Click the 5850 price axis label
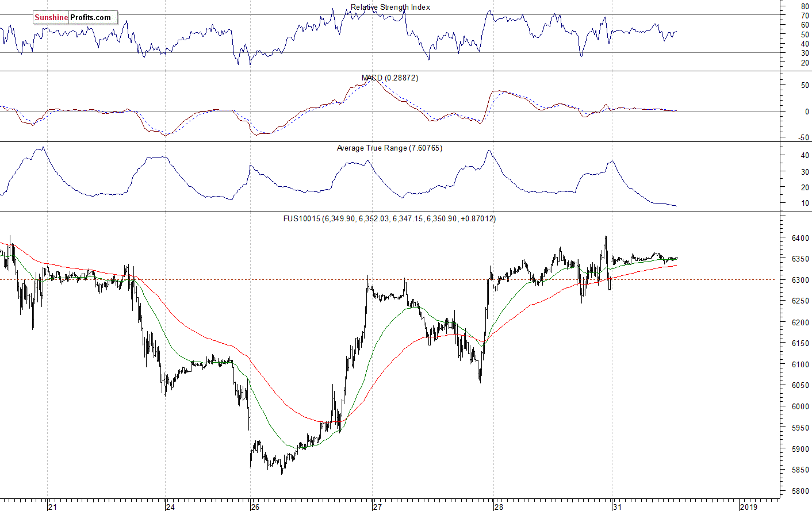This screenshot has width=812, height=511. (x=800, y=470)
